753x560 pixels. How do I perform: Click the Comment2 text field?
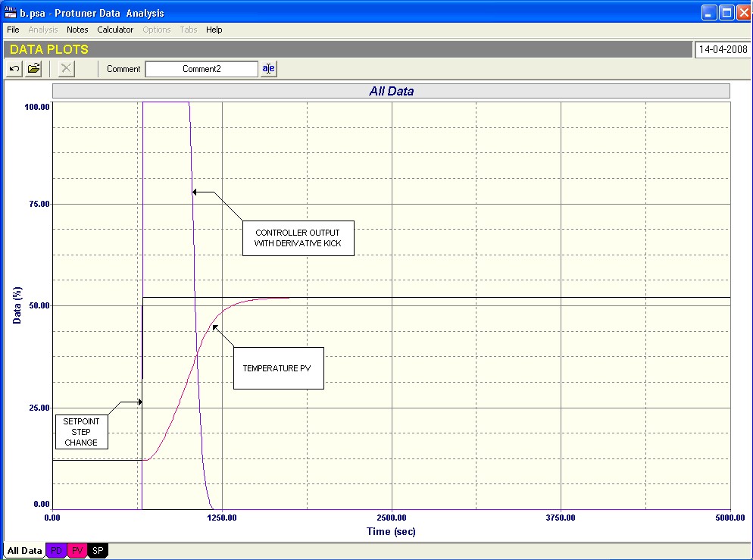(x=202, y=69)
